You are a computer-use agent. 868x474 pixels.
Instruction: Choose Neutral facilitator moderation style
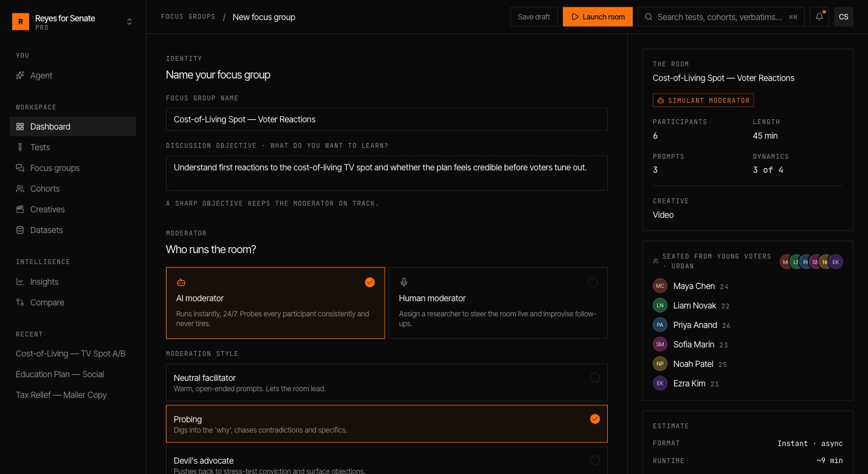(x=387, y=383)
